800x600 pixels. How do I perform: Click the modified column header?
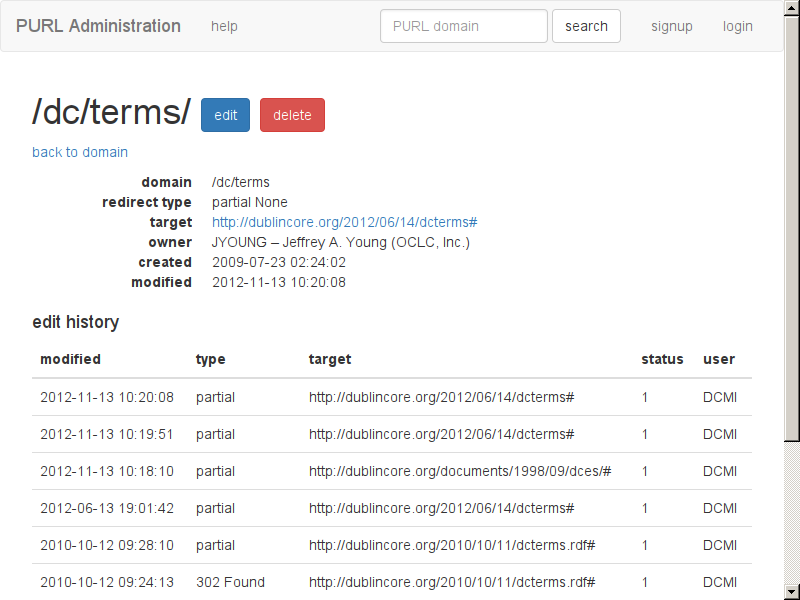point(70,359)
